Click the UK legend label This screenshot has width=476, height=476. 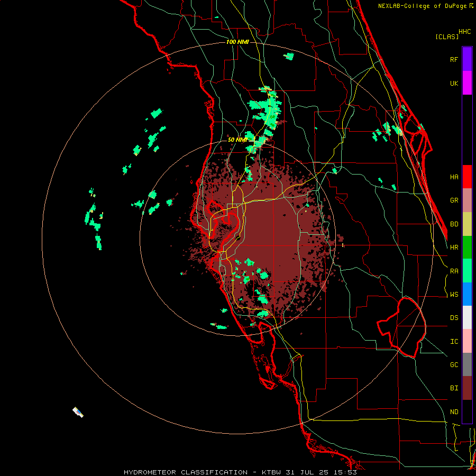[x=454, y=83]
